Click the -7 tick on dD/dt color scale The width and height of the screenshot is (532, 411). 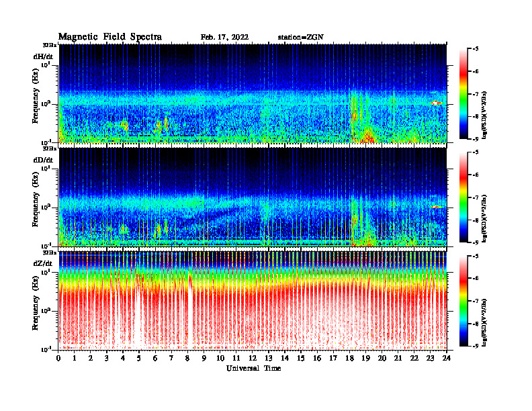point(476,197)
